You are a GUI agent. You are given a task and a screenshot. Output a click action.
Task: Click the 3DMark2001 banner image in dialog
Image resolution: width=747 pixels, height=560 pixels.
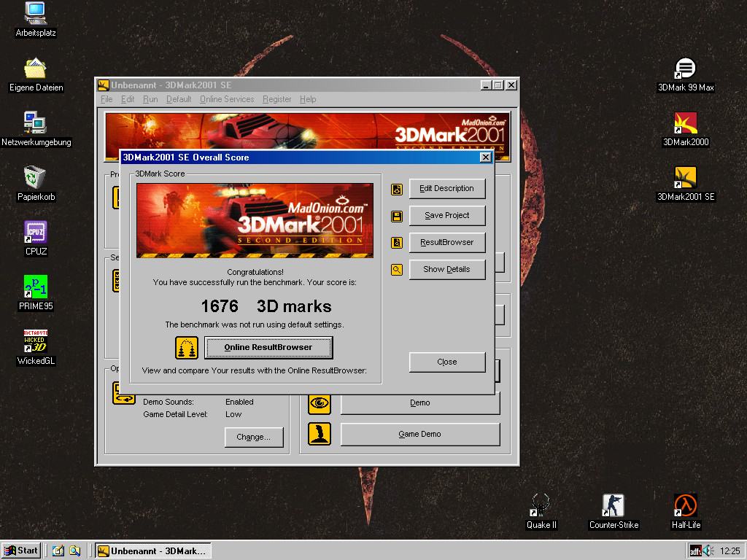255,220
